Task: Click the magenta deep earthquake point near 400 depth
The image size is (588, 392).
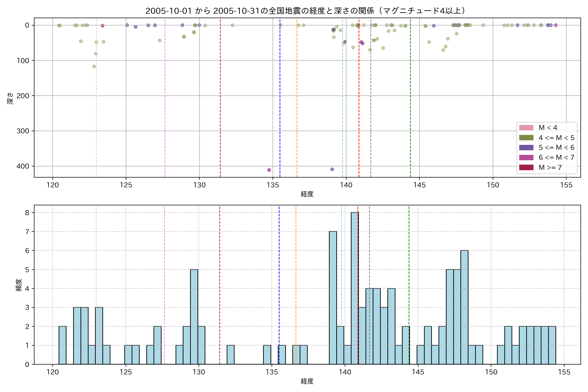Action: pyautogui.click(x=269, y=170)
